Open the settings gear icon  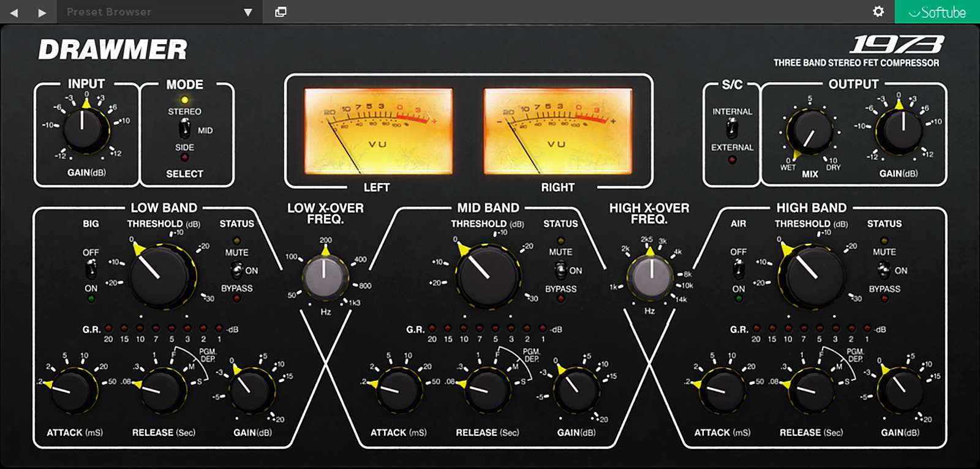(878, 12)
